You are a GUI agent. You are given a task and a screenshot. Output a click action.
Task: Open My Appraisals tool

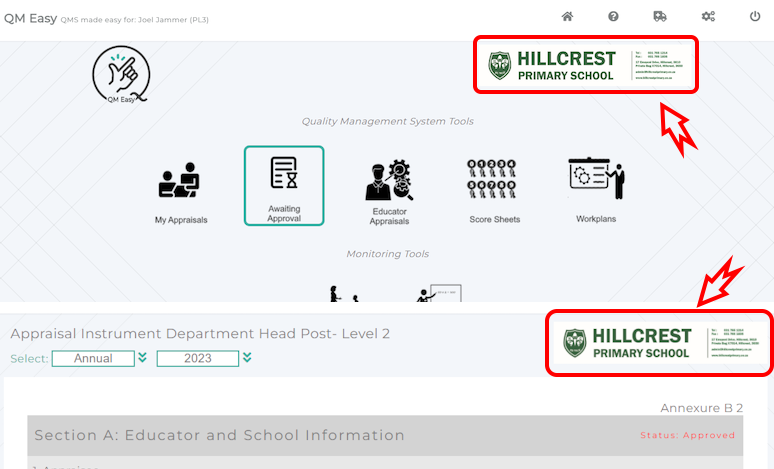179,190
